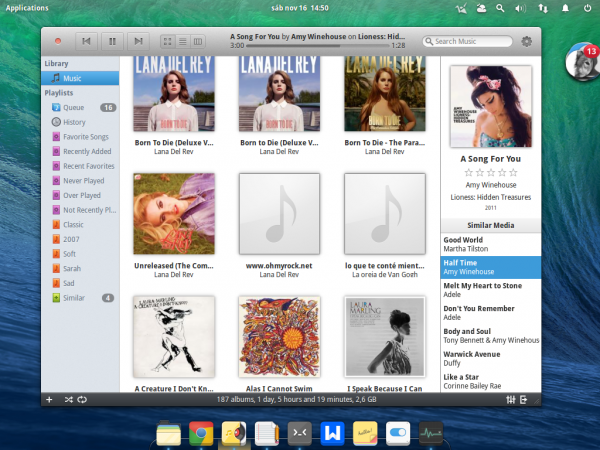Open the Soft playlist
Image resolution: width=600 pixels, height=450 pixels.
(x=80, y=254)
